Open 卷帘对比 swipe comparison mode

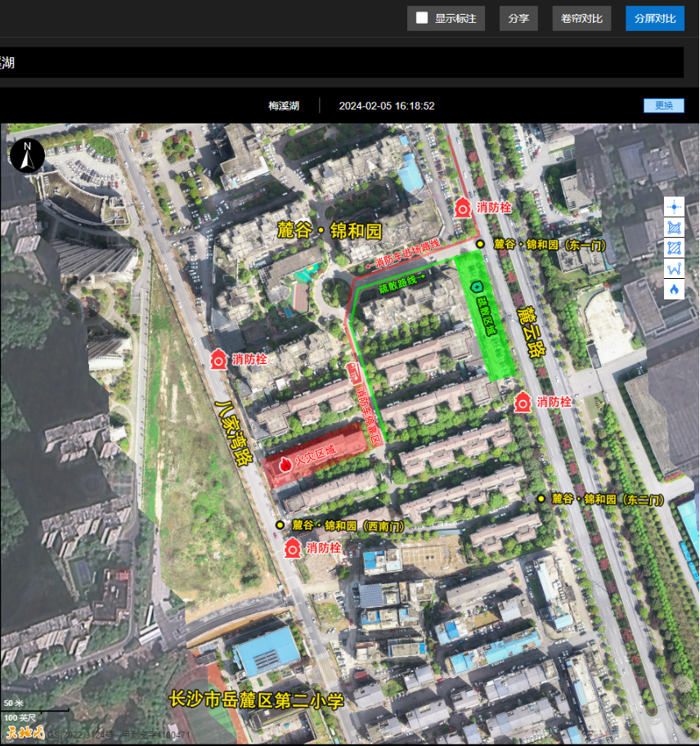coord(581,18)
